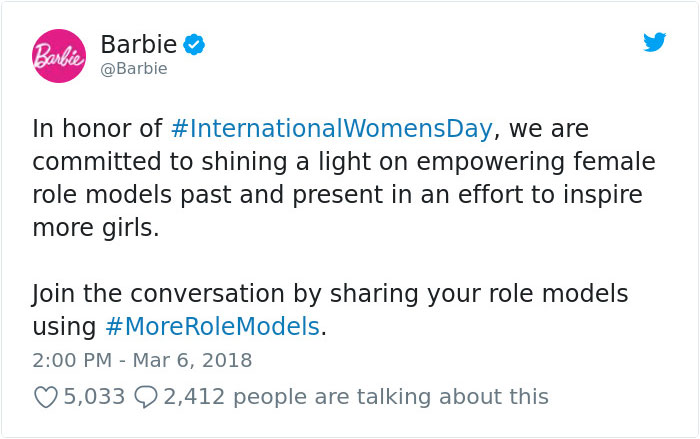
Task: Click the 5,033 likes count
Action: click(94, 396)
